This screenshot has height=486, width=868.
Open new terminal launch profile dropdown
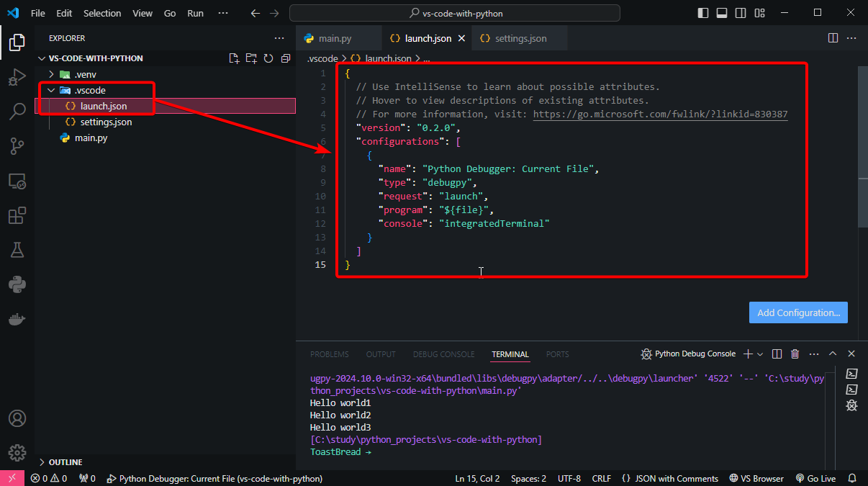tap(760, 354)
